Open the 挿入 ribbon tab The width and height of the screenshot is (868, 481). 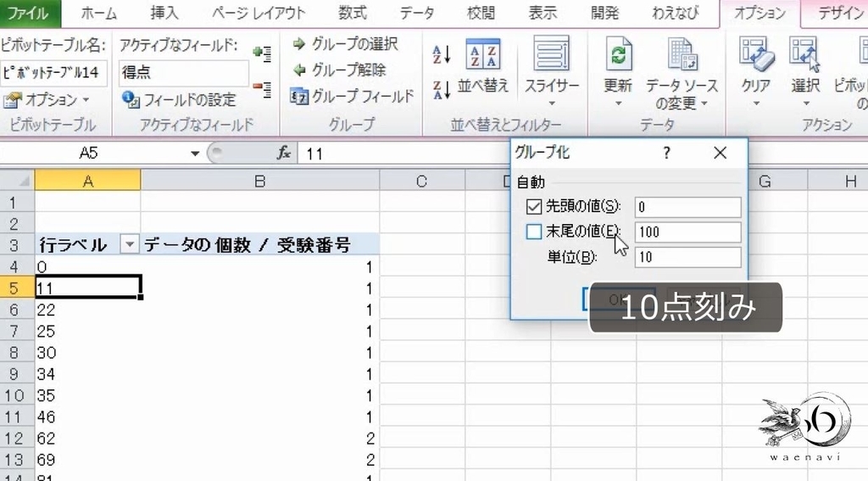coord(164,14)
